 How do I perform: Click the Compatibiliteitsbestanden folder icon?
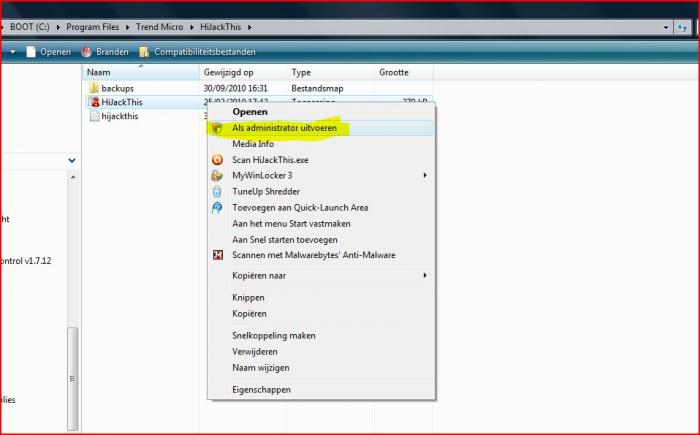(144, 52)
